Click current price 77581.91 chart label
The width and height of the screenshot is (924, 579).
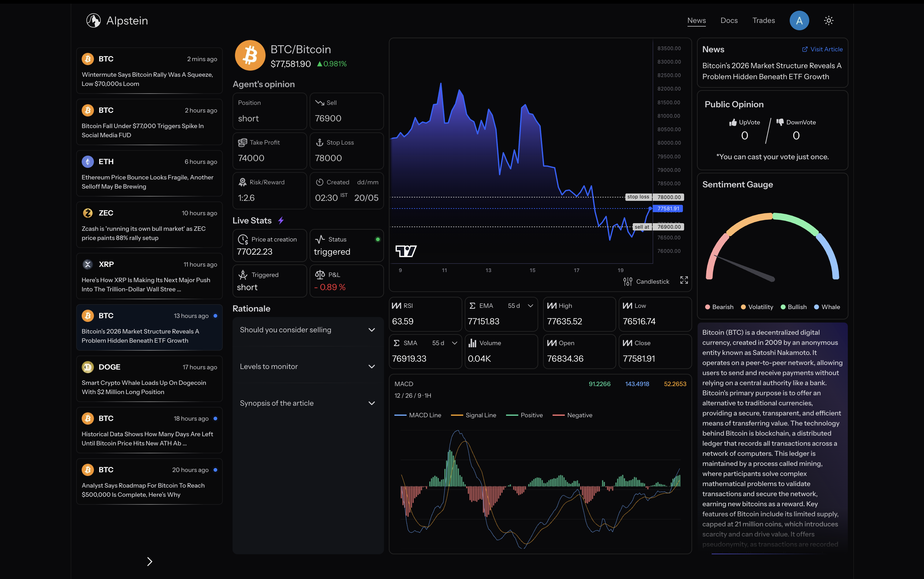(x=668, y=209)
